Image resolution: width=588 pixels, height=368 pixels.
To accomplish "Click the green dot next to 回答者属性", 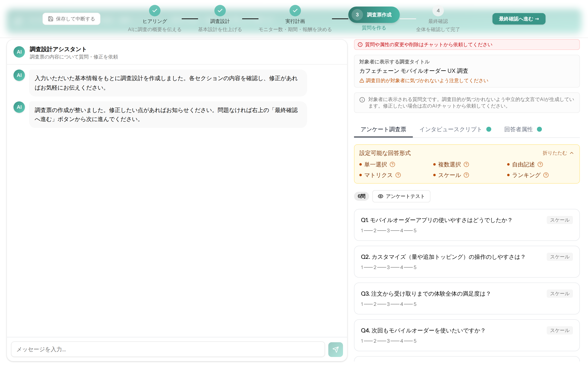I will pyautogui.click(x=539, y=129).
